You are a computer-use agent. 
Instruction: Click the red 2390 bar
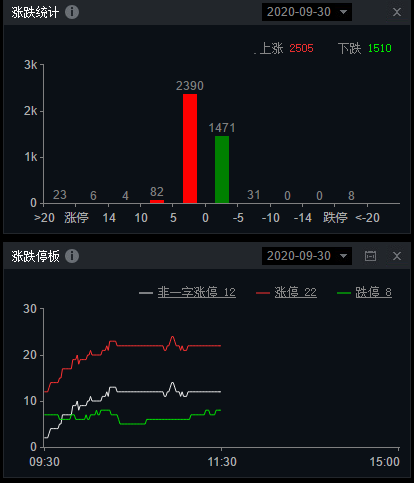click(190, 148)
